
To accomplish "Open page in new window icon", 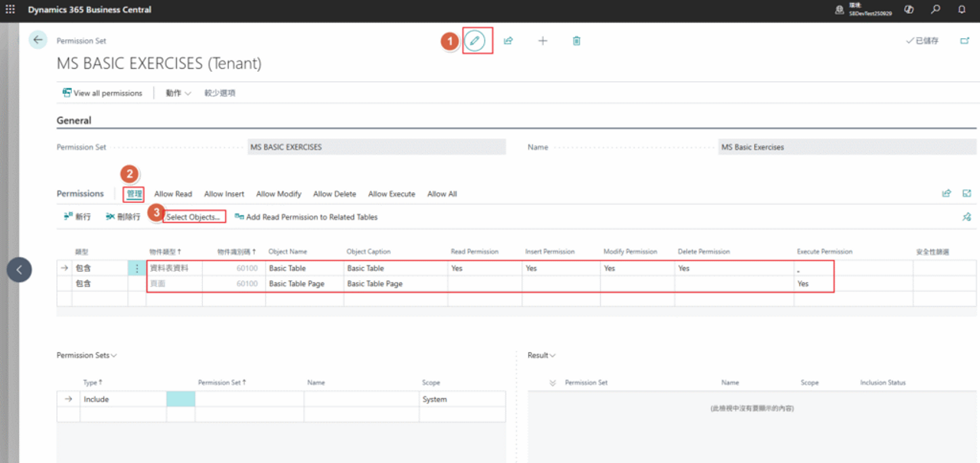I will click(965, 41).
